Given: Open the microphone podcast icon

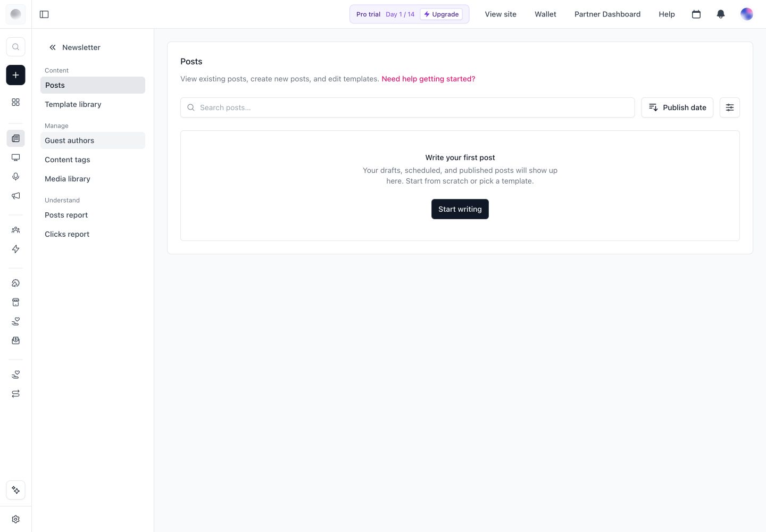Looking at the screenshot, I should pos(15,177).
